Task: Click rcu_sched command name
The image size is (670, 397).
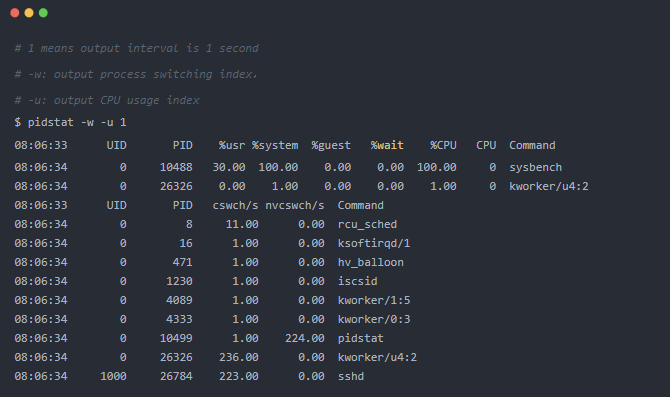Action: pos(367,224)
